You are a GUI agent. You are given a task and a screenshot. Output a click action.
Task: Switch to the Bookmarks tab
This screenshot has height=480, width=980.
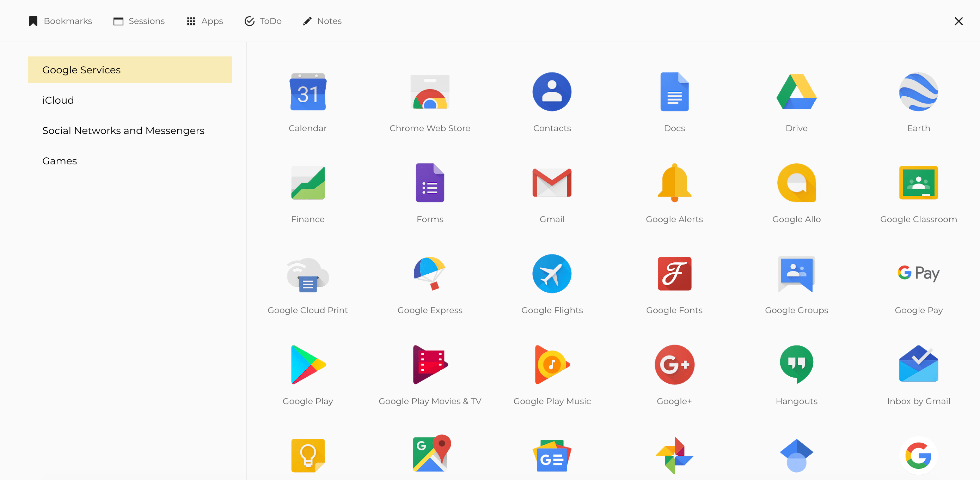[61, 21]
